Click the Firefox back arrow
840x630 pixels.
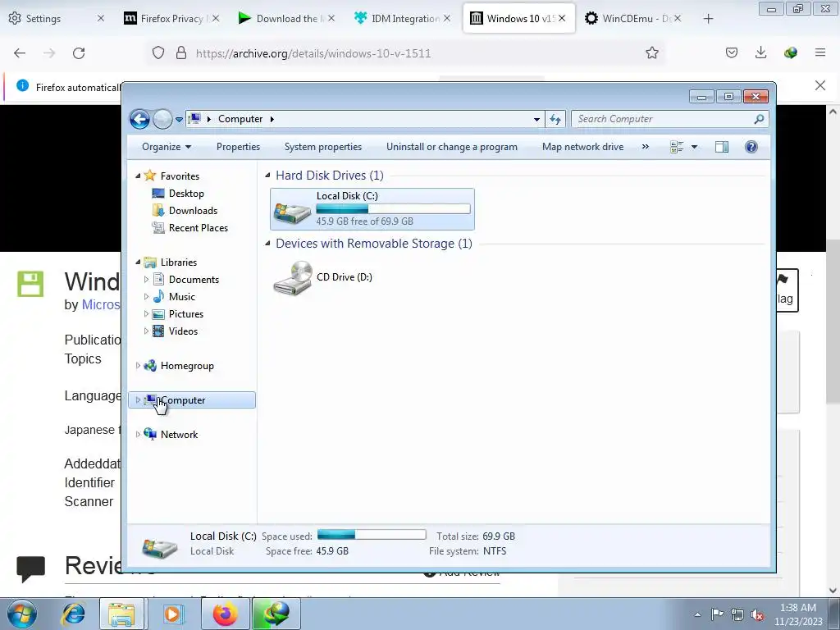point(20,53)
